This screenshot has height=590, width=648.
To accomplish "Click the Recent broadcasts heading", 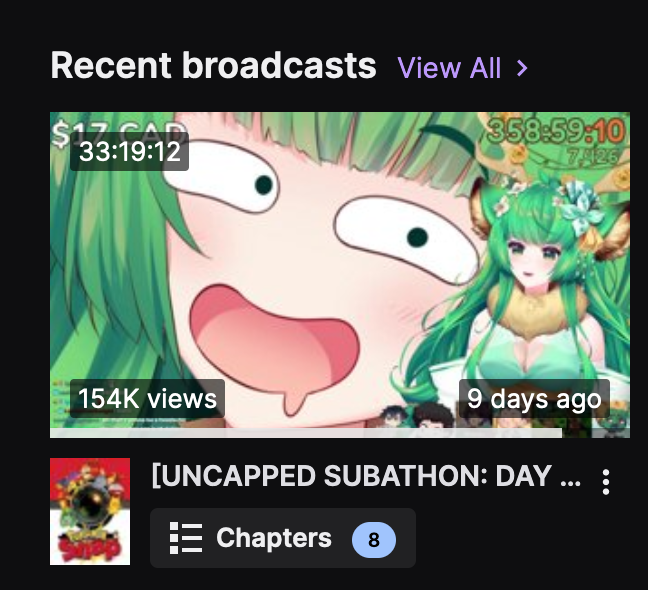I will (x=213, y=65).
